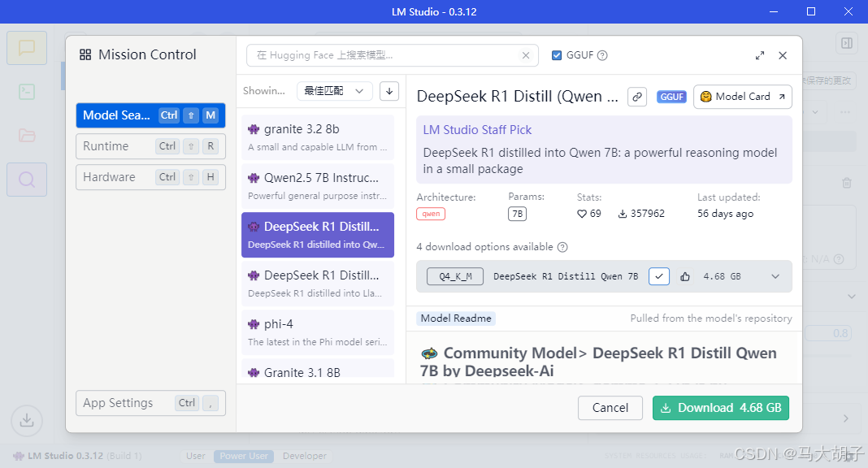Open App Settings
868x468 pixels.
tap(150, 403)
